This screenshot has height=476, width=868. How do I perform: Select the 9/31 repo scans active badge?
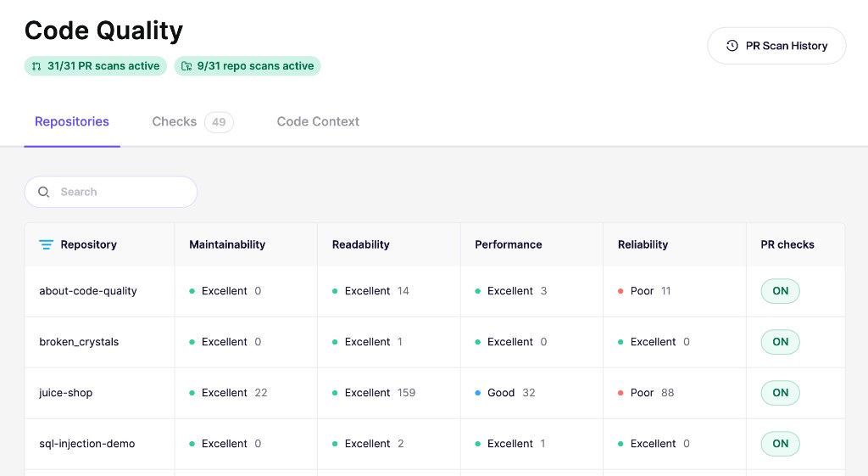click(x=248, y=66)
